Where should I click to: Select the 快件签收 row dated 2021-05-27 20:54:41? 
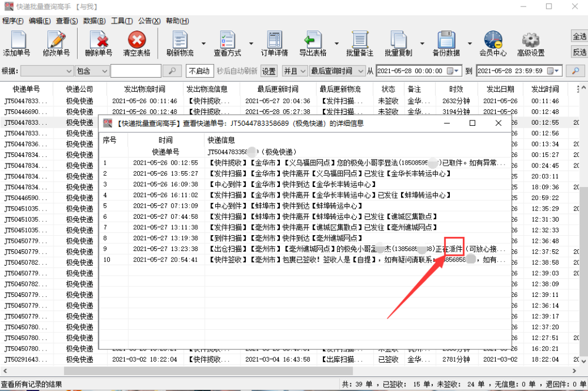tap(305, 260)
